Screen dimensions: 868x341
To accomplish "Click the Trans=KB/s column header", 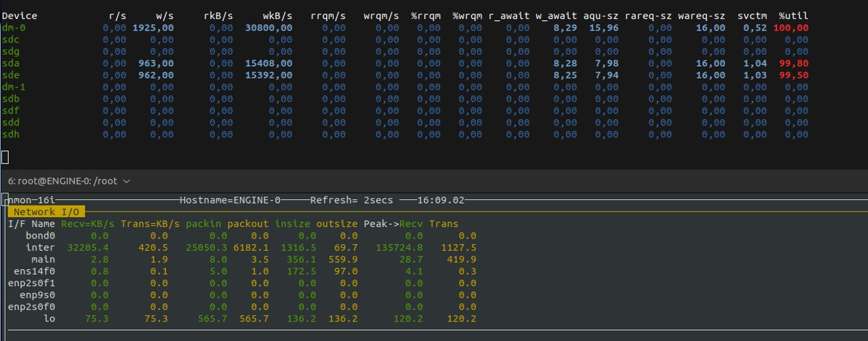I will click(x=151, y=224).
